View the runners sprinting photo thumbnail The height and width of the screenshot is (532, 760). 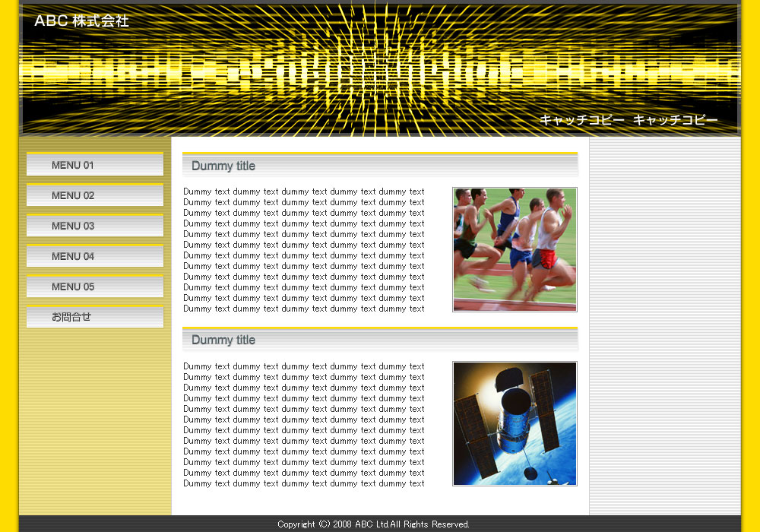coord(515,249)
